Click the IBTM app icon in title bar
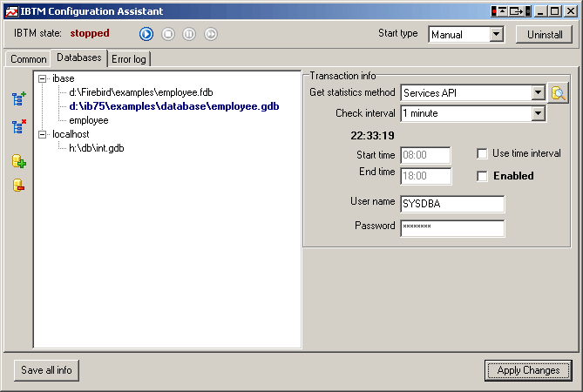The image size is (583, 392). pos(11,11)
